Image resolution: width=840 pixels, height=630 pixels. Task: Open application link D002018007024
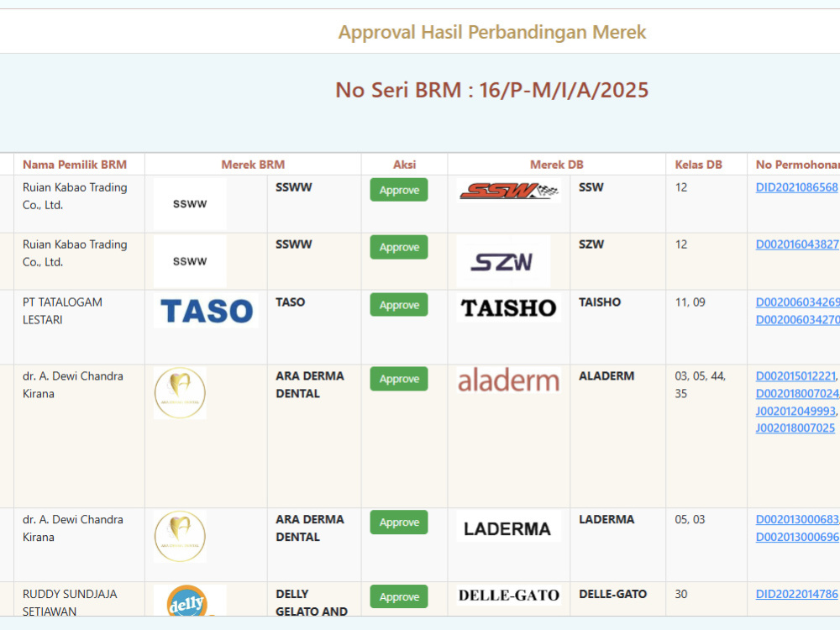[x=797, y=394]
